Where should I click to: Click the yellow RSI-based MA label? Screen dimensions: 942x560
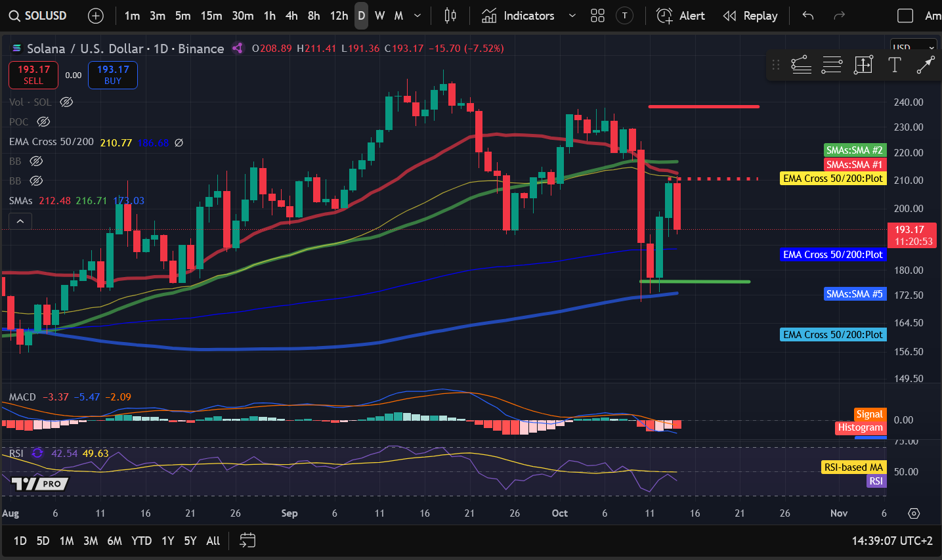coord(853,467)
